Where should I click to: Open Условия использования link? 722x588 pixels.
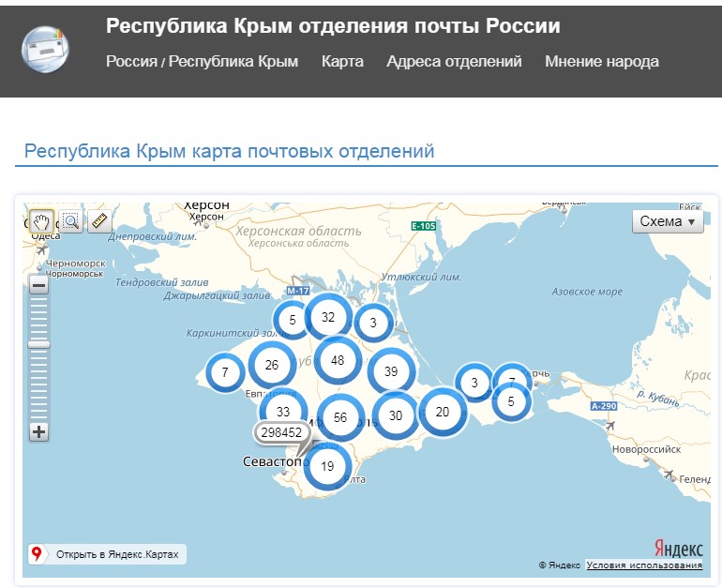(643, 565)
